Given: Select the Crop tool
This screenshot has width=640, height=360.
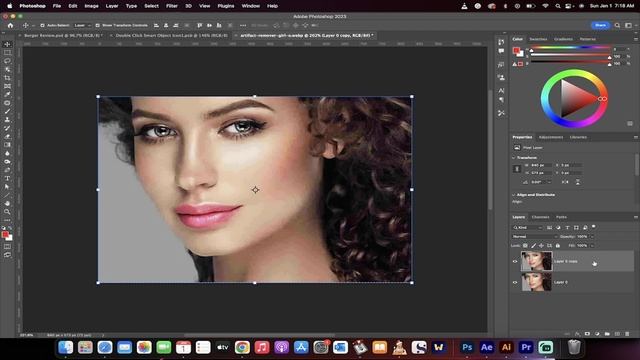Looking at the screenshot, I should (x=7, y=78).
